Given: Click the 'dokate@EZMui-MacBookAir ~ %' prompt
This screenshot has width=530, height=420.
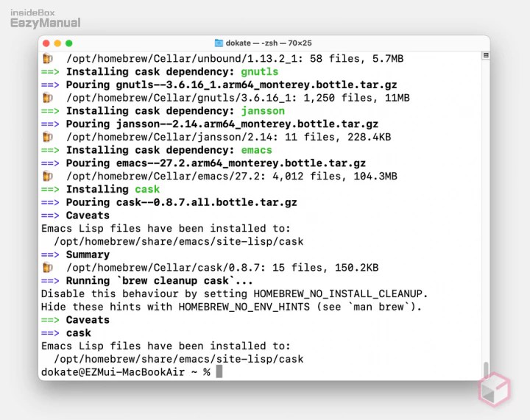Looking at the screenshot, I should [x=126, y=372].
